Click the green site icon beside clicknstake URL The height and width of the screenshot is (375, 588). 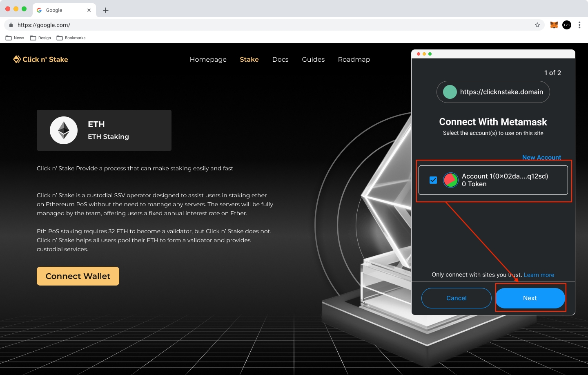450,92
